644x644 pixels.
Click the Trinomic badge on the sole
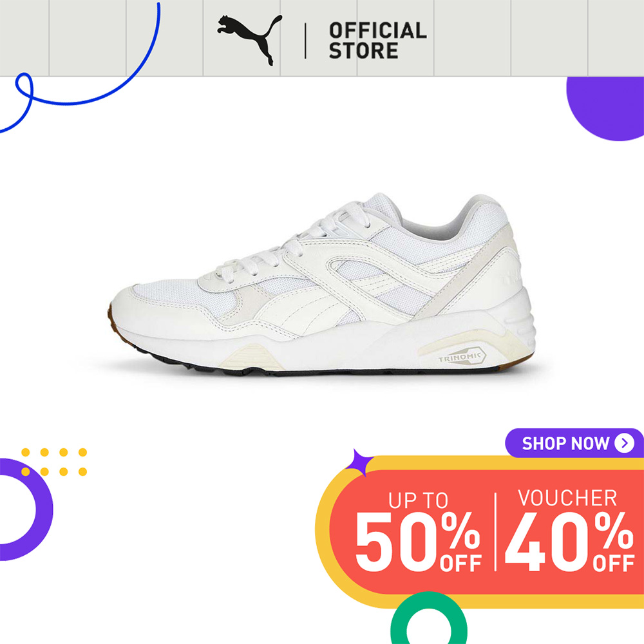462,357
